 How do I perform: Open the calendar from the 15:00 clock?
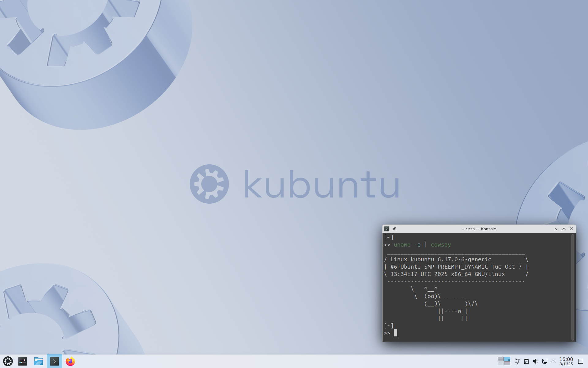pos(566,361)
